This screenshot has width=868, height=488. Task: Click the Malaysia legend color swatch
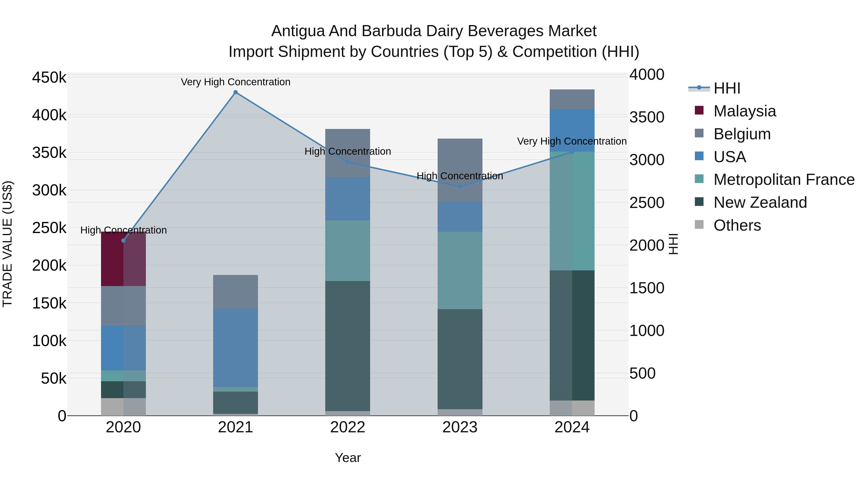[699, 110]
